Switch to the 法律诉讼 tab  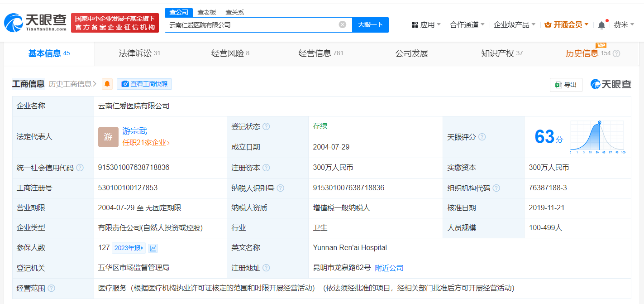click(139, 53)
